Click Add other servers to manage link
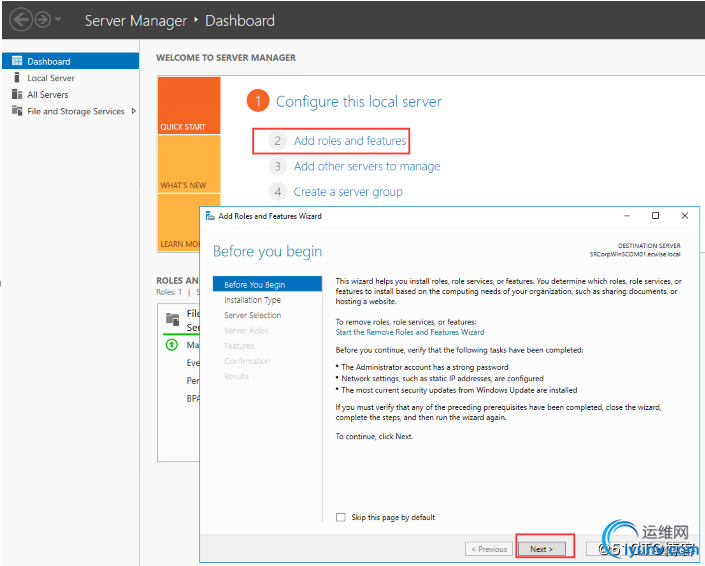The height and width of the screenshot is (566, 705). [x=367, y=166]
